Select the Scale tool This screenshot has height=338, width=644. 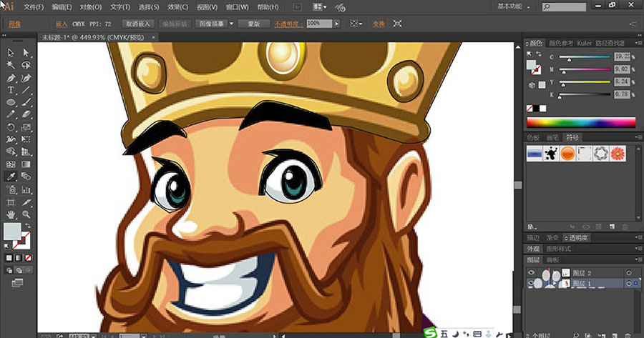(x=26, y=127)
